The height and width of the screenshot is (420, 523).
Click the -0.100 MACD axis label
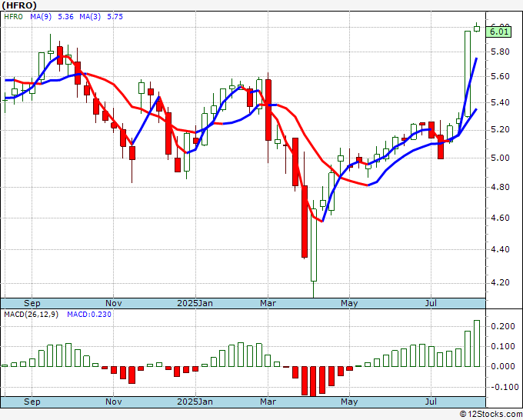[x=504, y=387]
